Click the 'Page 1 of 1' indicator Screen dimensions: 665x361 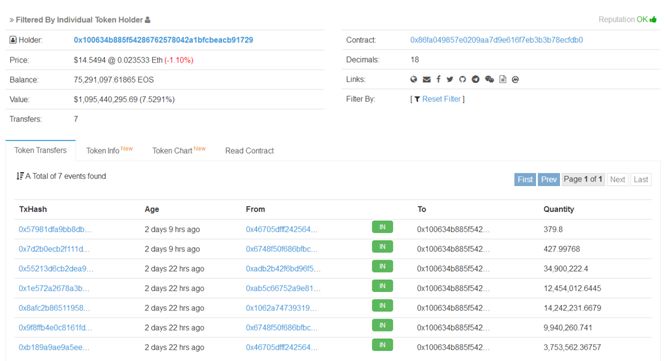[583, 179]
